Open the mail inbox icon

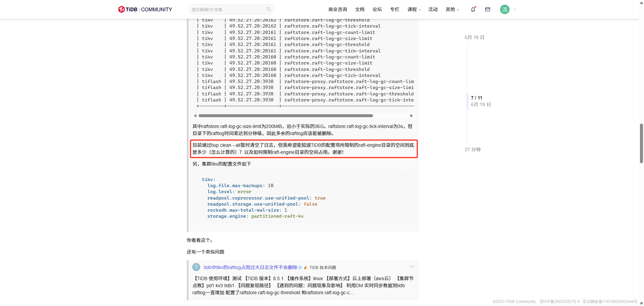[488, 9]
